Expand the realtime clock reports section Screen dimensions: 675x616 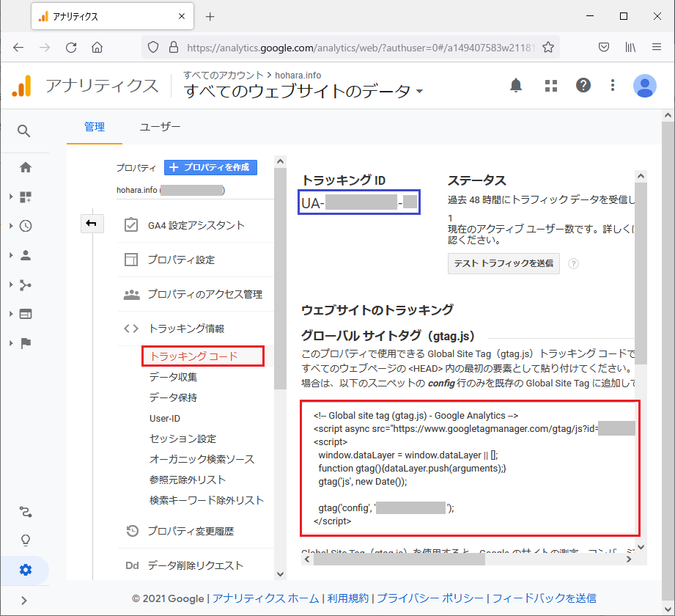[26, 226]
